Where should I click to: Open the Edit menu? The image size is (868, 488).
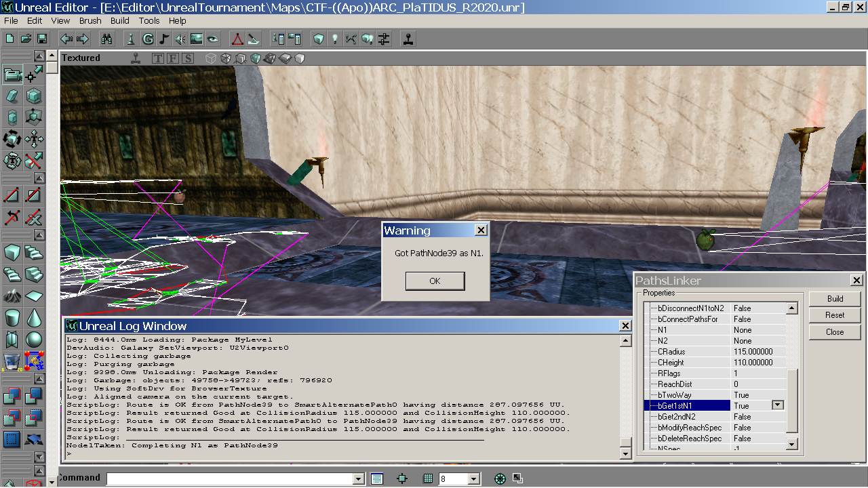click(35, 21)
